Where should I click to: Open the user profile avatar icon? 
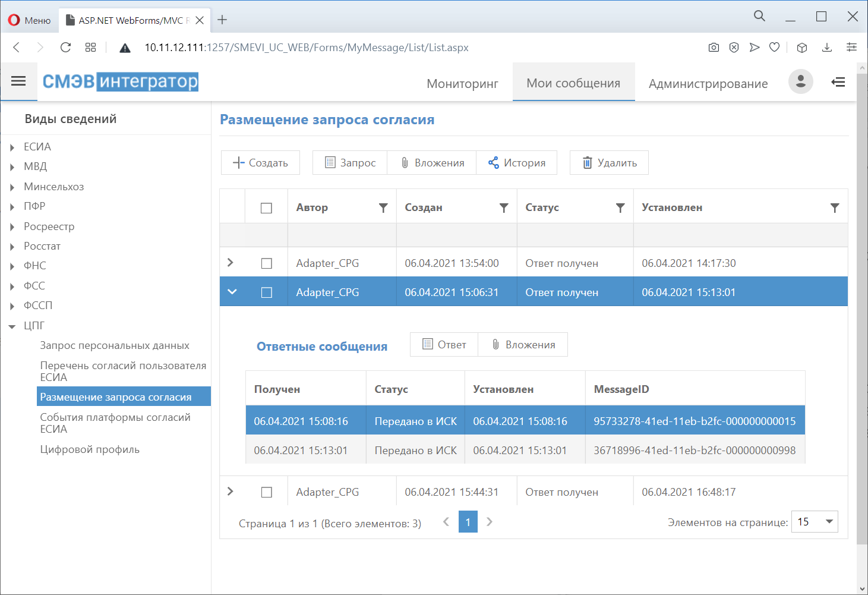tap(800, 82)
